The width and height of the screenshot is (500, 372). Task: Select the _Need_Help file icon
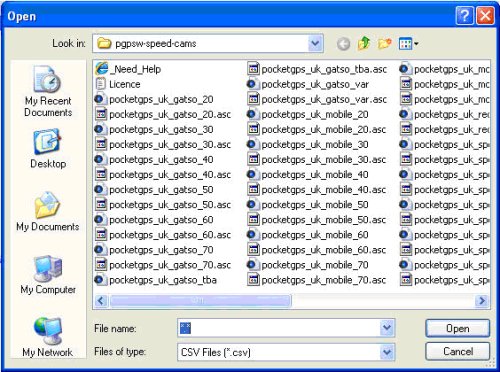pyautogui.click(x=101, y=69)
